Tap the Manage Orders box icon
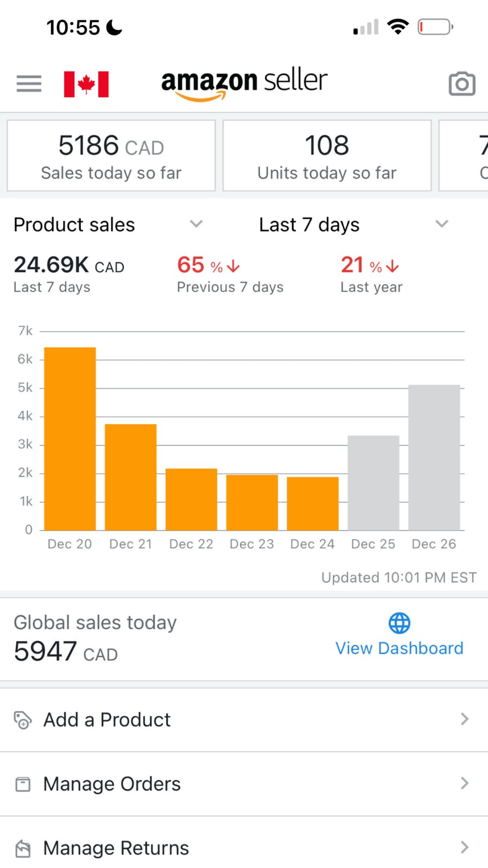The height and width of the screenshot is (868, 488). pos(23,784)
